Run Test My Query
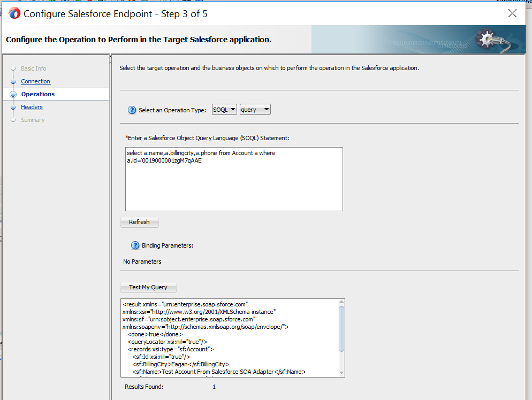Screen dimensions: 532x400 coord(148,287)
